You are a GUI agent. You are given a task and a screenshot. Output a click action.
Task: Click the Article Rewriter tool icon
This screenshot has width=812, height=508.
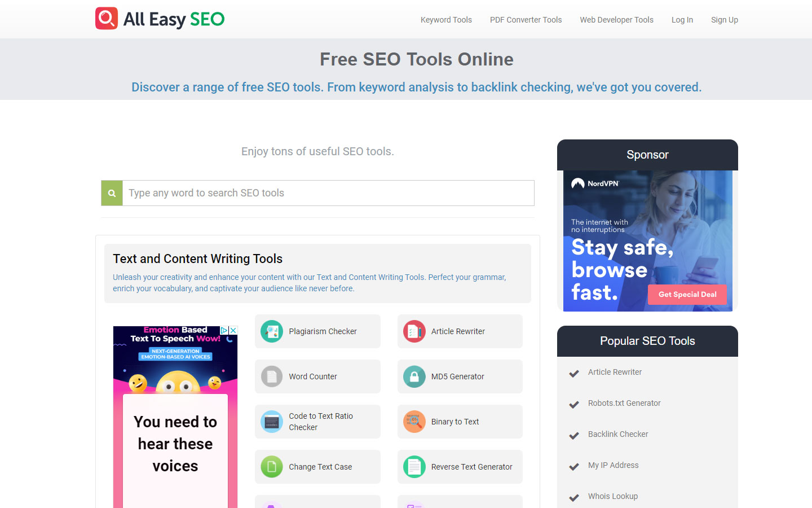pyautogui.click(x=414, y=331)
